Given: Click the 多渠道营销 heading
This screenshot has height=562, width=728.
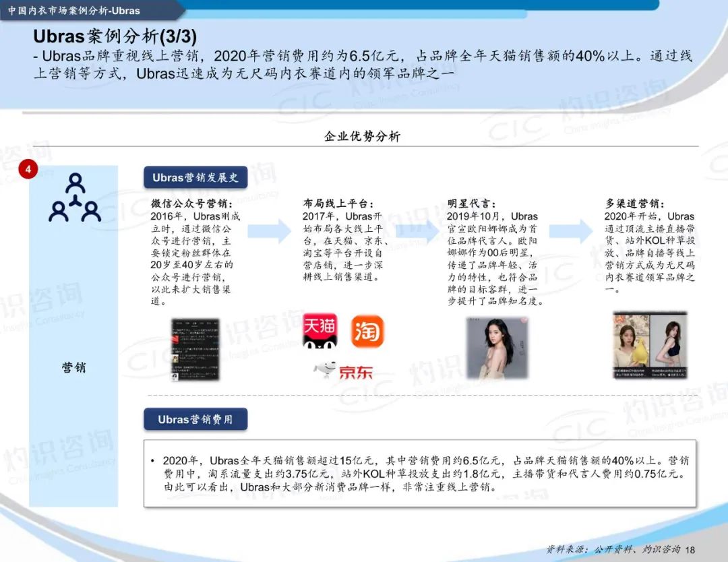Looking at the screenshot, I should coord(635,204).
